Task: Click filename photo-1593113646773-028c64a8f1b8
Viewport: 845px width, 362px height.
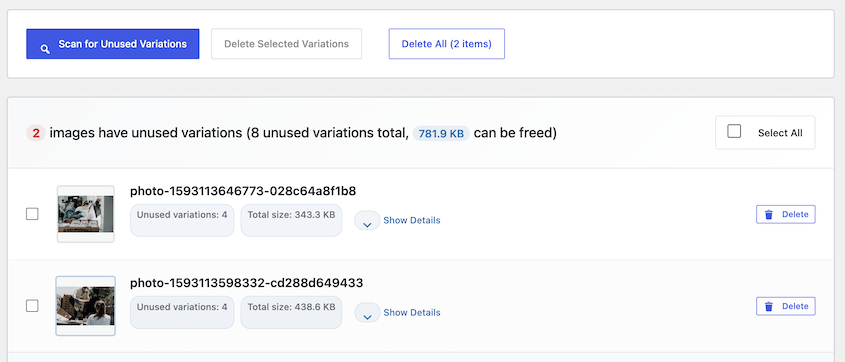Action: [243, 191]
